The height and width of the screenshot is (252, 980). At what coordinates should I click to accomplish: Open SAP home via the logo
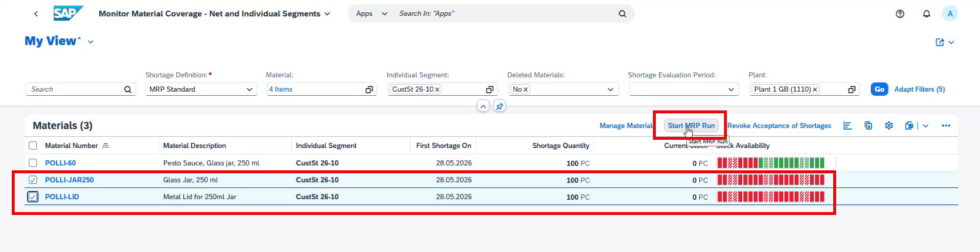tap(68, 13)
